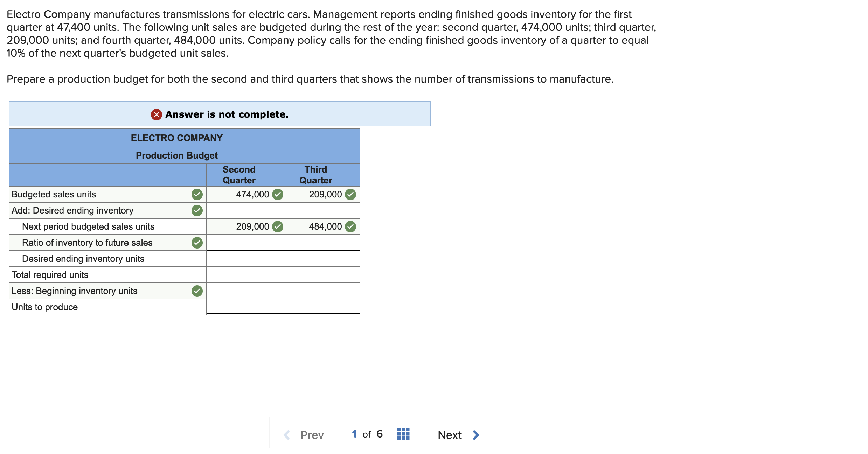
Task: Click the checkmark beside 484,000
Action: tap(351, 226)
